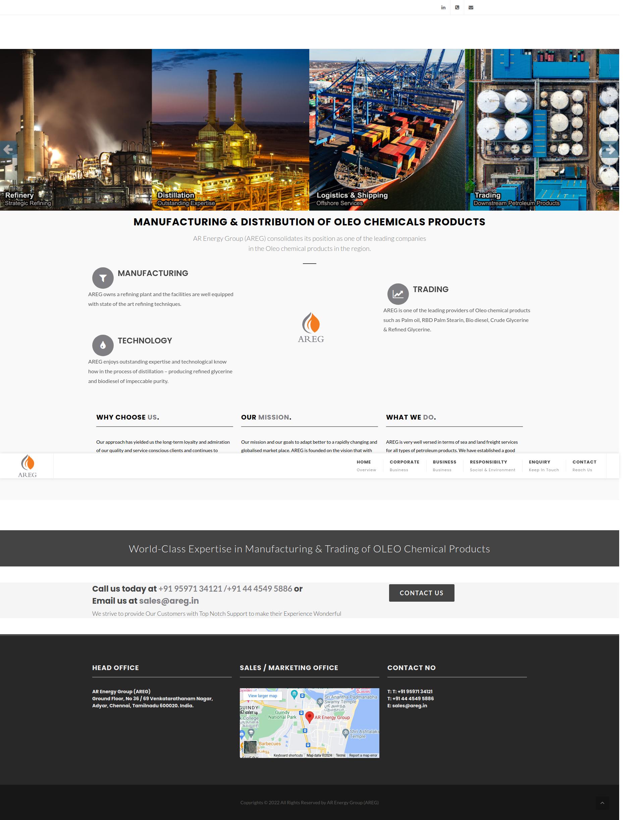
Task: Click the envelope email icon at top
Action: tap(471, 7)
